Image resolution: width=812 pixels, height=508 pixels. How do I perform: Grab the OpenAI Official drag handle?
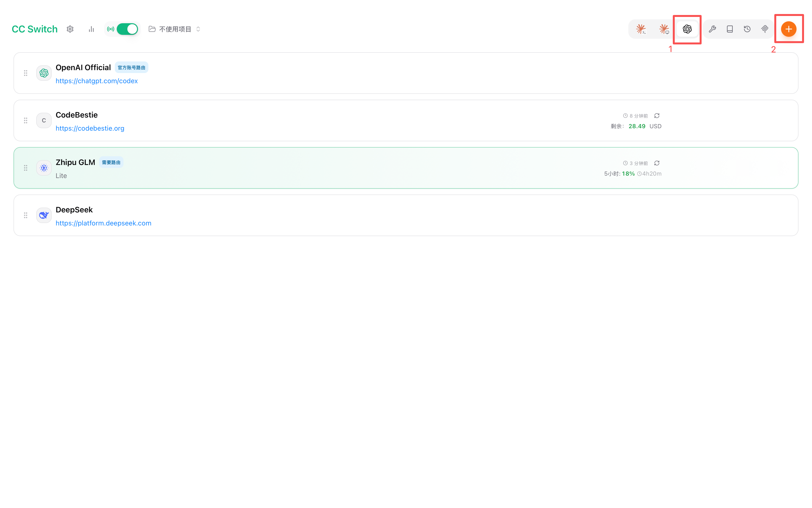(26, 73)
